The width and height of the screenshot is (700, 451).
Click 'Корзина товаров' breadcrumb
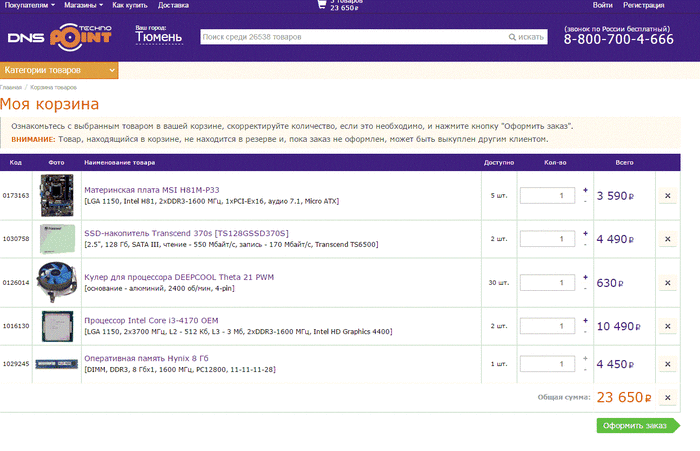coord(54,88)
